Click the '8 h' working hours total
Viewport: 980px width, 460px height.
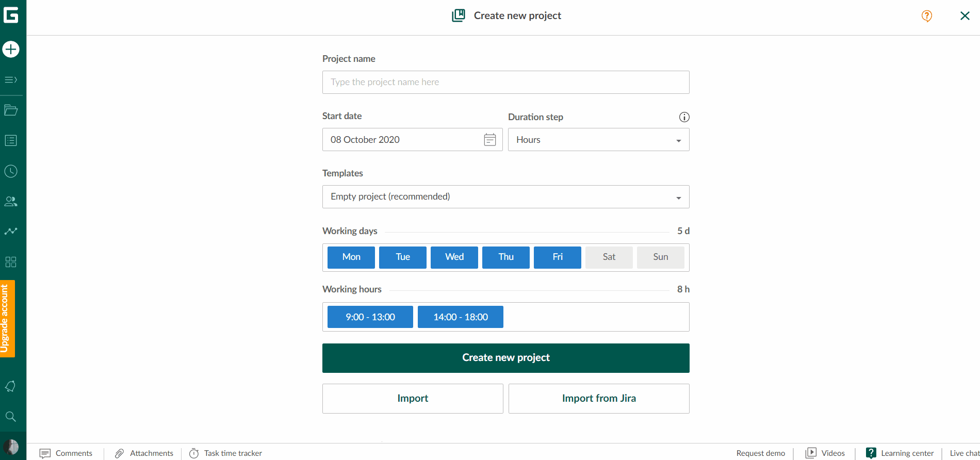(x=683, y=289)
